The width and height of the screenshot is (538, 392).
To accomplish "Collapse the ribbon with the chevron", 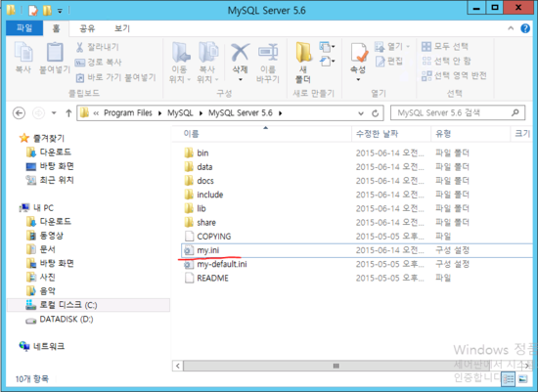I will point(511,28).
